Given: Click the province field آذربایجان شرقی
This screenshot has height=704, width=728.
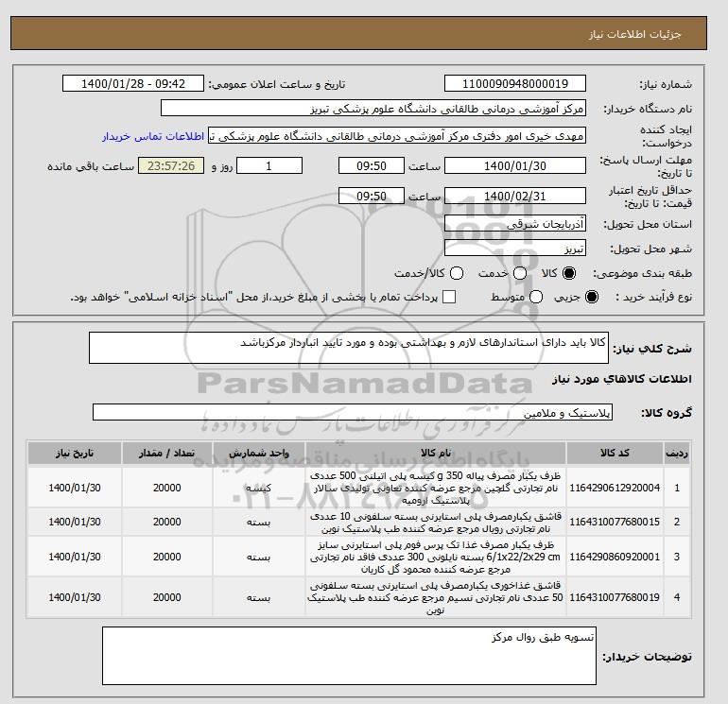Looking at the screenshot, I should click(515, 224).
